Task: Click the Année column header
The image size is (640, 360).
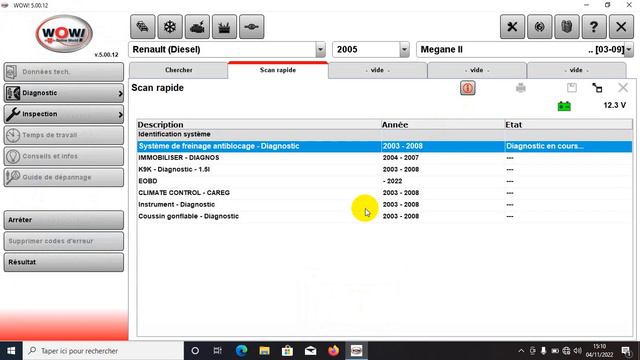Action: (x=442, y=124)
